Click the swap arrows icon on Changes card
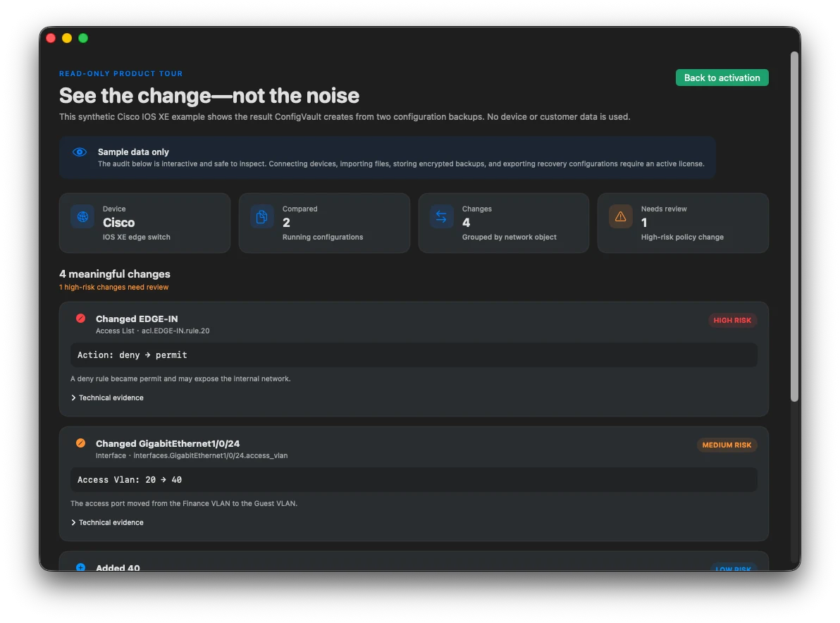The height and width of the screenshot is (623, 840). [441, 216]
